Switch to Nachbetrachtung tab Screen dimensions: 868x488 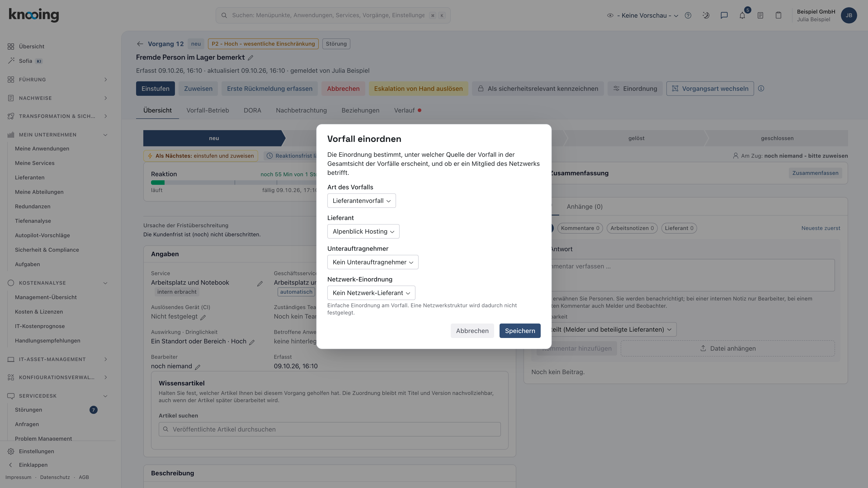(301, 110)
